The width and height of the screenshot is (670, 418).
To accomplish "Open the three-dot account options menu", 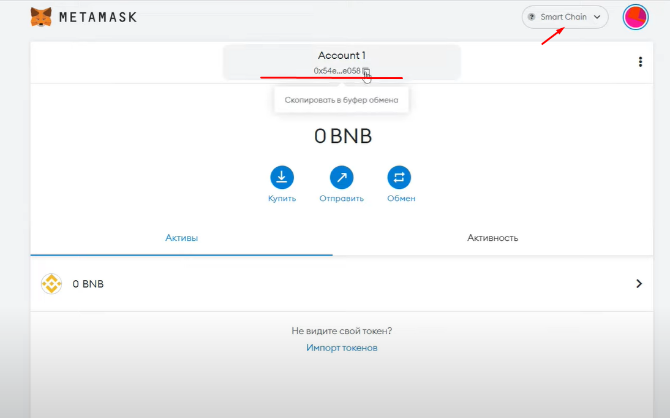I will [640, 62].
